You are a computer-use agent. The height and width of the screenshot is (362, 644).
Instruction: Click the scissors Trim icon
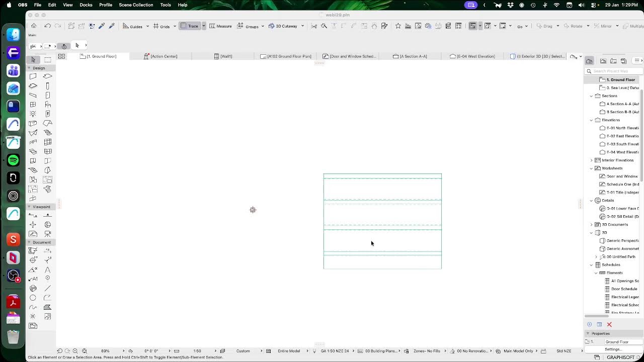[314, 26]
